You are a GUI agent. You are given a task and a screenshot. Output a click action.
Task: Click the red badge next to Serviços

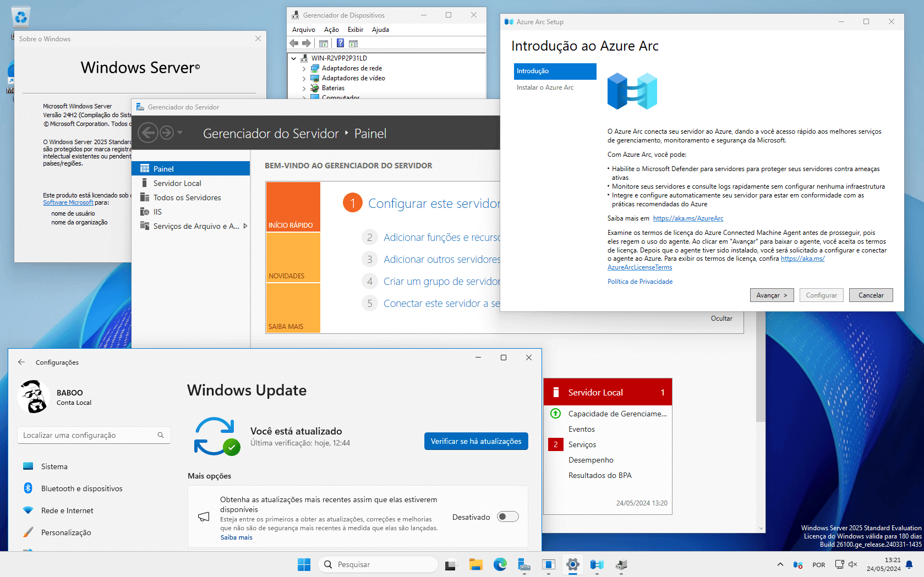556,444
